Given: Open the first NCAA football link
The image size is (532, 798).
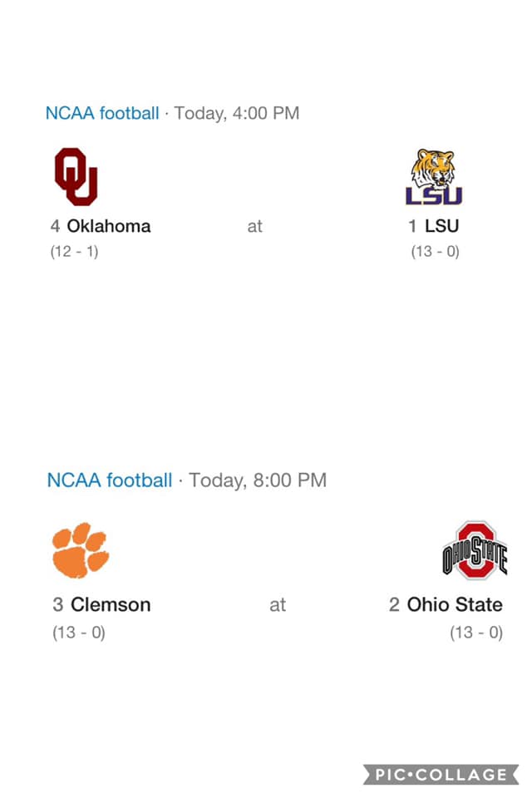Looking at the screenshot, I should tap(101, 113).
